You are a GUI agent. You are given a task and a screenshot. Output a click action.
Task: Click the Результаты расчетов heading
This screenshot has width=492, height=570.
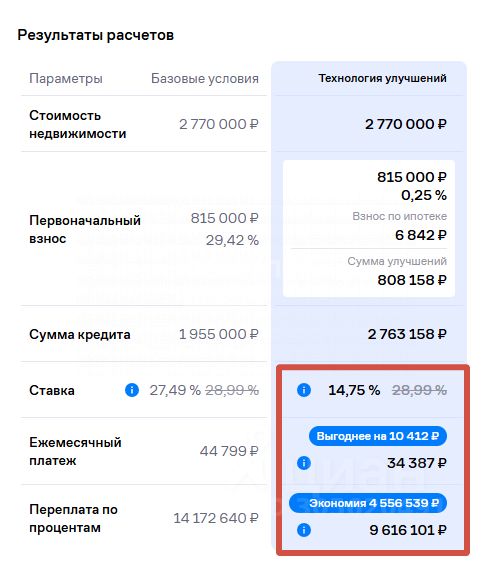96,35
